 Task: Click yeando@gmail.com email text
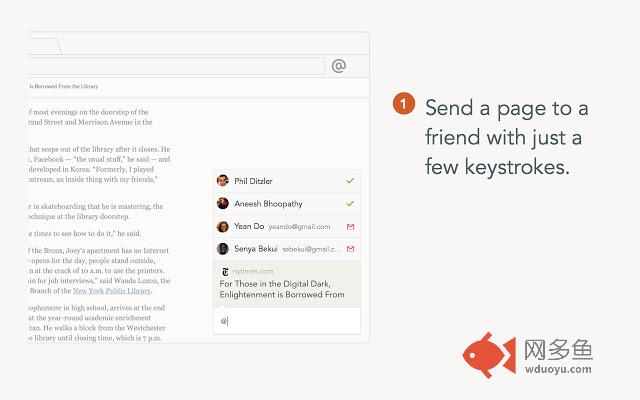(x=299, y=227)
